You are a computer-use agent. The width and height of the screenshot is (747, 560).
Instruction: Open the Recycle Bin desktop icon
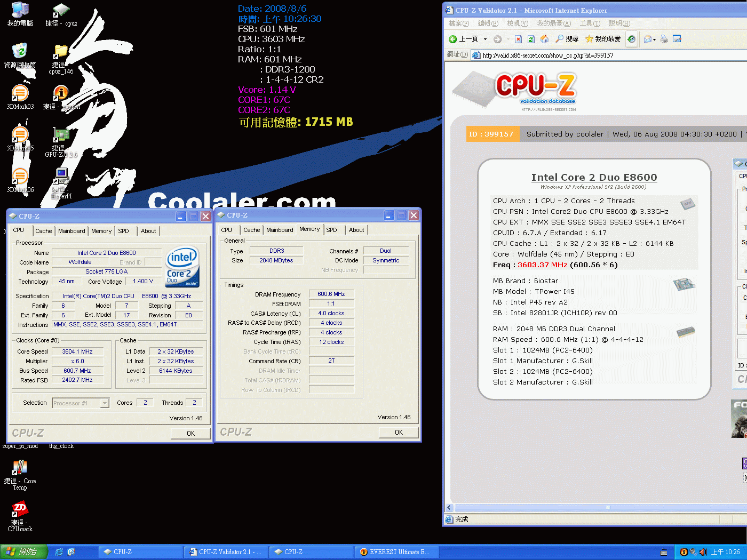pos(20,55)
